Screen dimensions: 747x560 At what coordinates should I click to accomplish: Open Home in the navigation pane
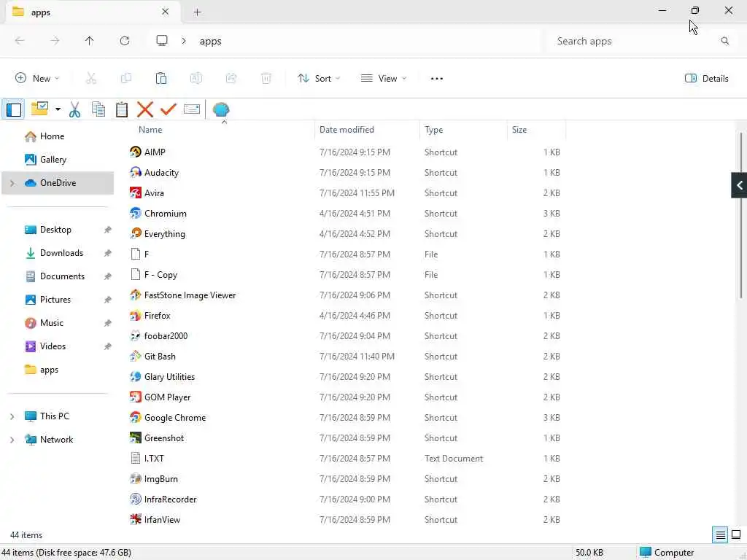pos(52,136)
